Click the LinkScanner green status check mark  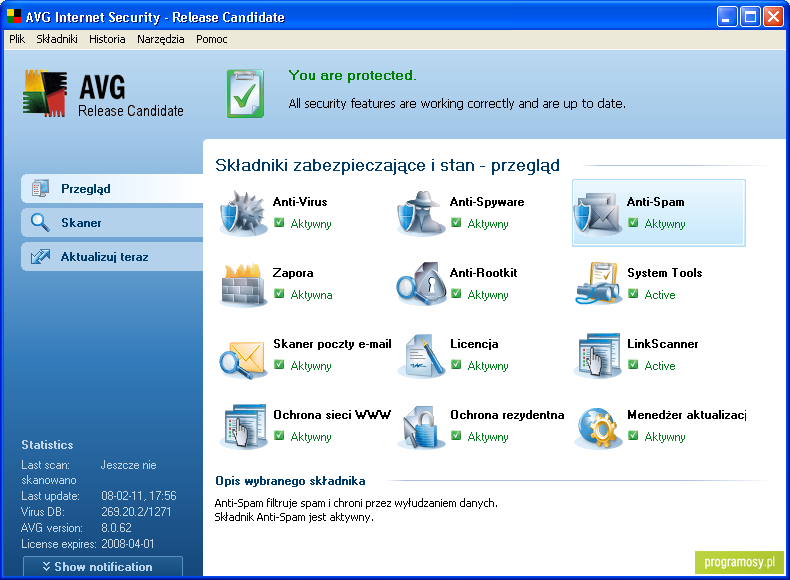633,364
